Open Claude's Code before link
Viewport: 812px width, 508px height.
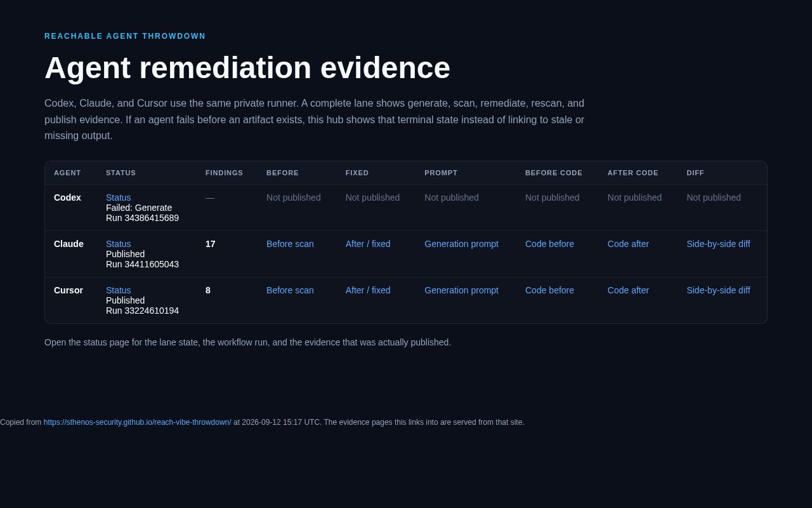pos(549,244)
